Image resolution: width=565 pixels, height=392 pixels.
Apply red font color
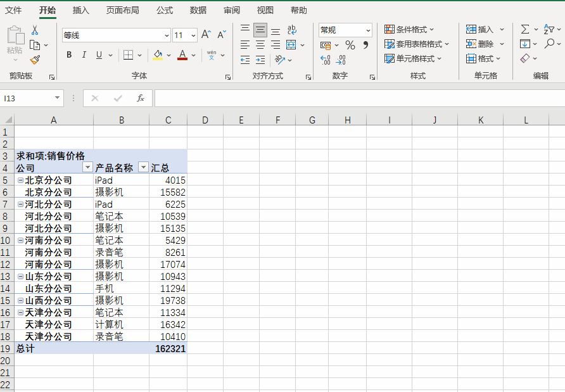coord(182,54)
